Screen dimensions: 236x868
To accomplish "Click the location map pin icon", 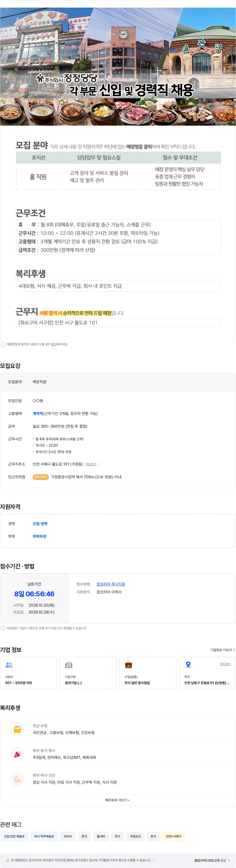I will pyautogui.click(x=189, y=665).
